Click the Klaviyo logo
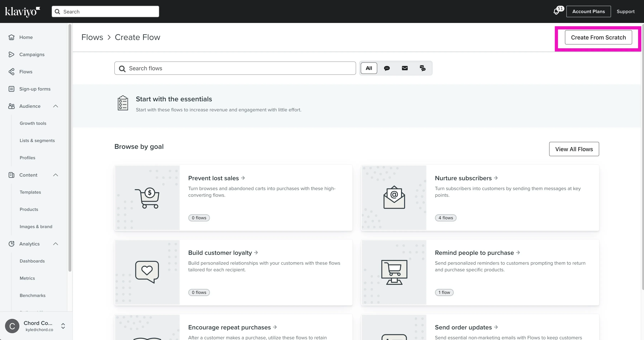The width and height of the screenshot is (644, 340). 22,11
